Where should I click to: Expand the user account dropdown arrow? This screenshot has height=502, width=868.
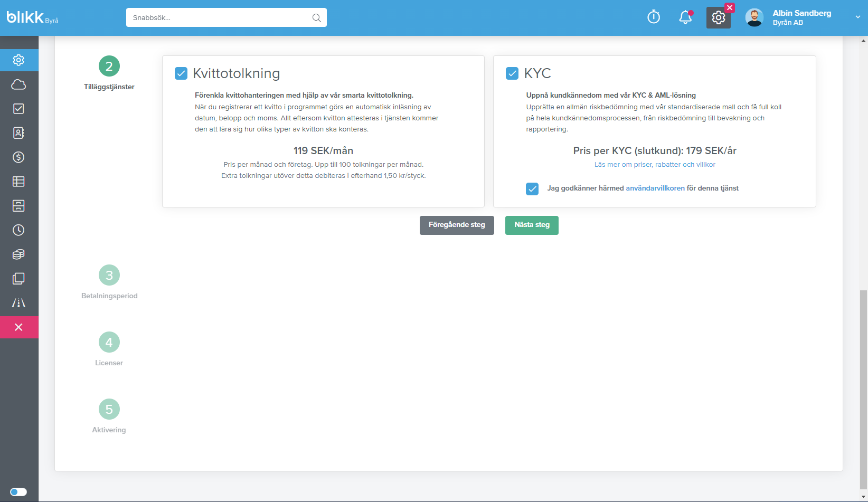[858, 17]
